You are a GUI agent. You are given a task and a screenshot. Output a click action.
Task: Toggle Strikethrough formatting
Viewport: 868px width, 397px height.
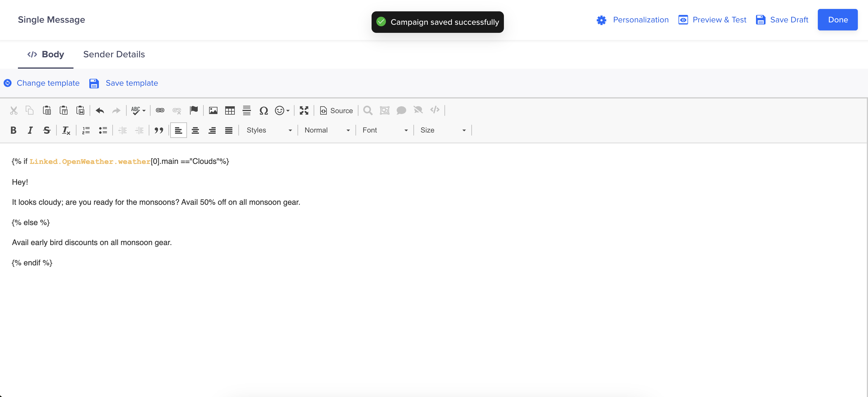click(47, 130)
